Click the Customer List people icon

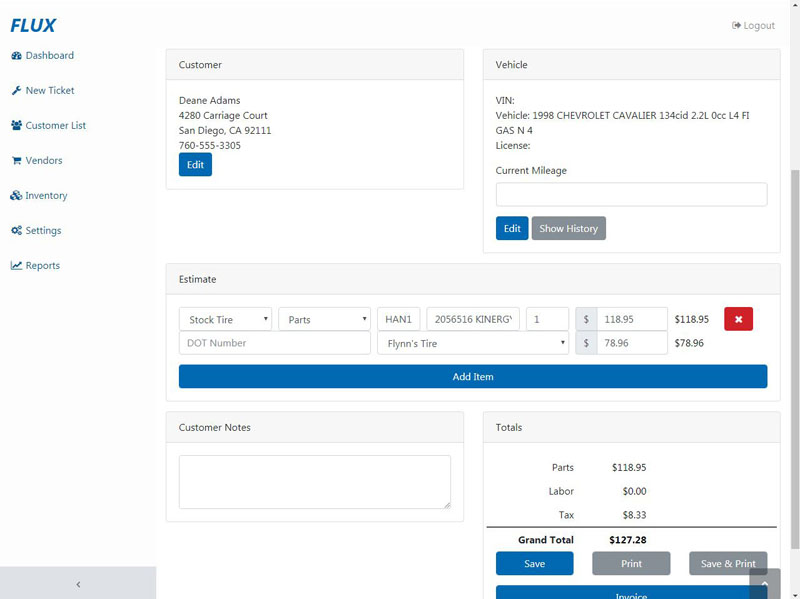tap(17, 126)
